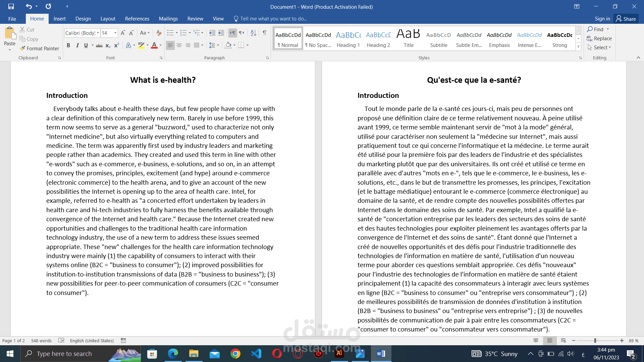Click the zoom out minus button
644x362 pixels.
point(574,341)
